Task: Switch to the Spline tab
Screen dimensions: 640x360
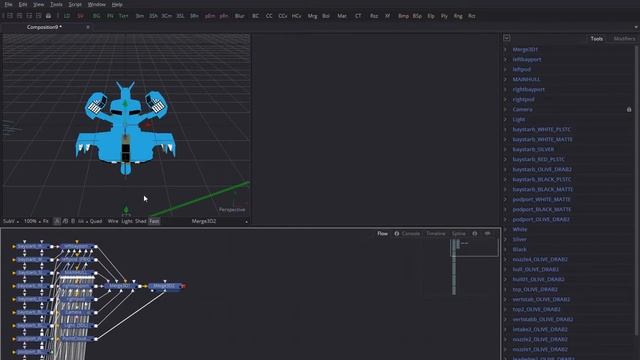Action: 458,233
